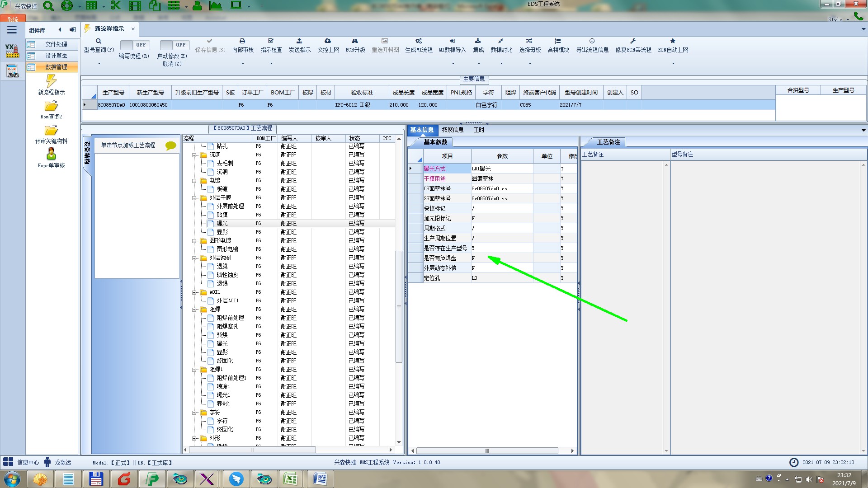Click the 设备结构 vertical side tab
Screen dimensions: 868x488
pyautogui.click(x=87, y=153)
